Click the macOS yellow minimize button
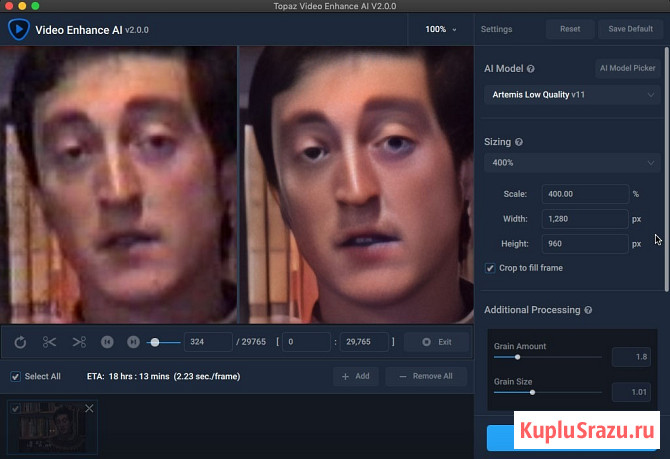Image resolution: width=670 pixels, height=459 pixels. [x=22, y=6]
